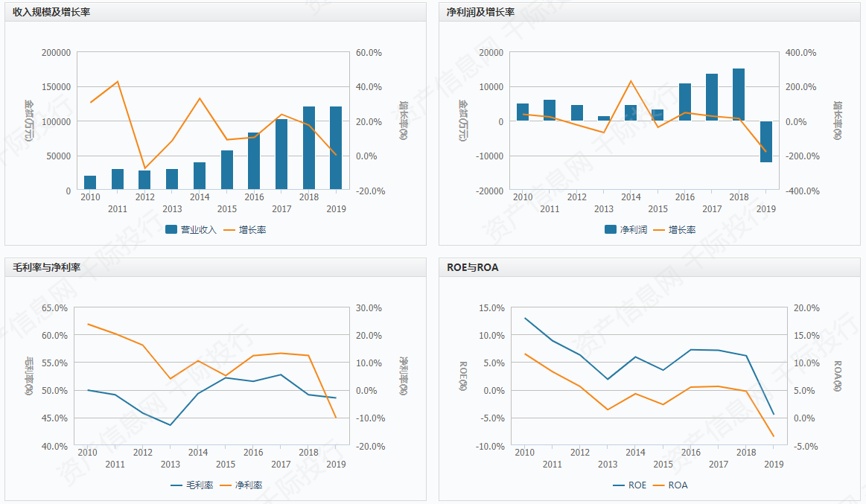This screenshot has height=504, width=866.
Task: Click the 2010 revenue bar
Action: tap(90, 182)
